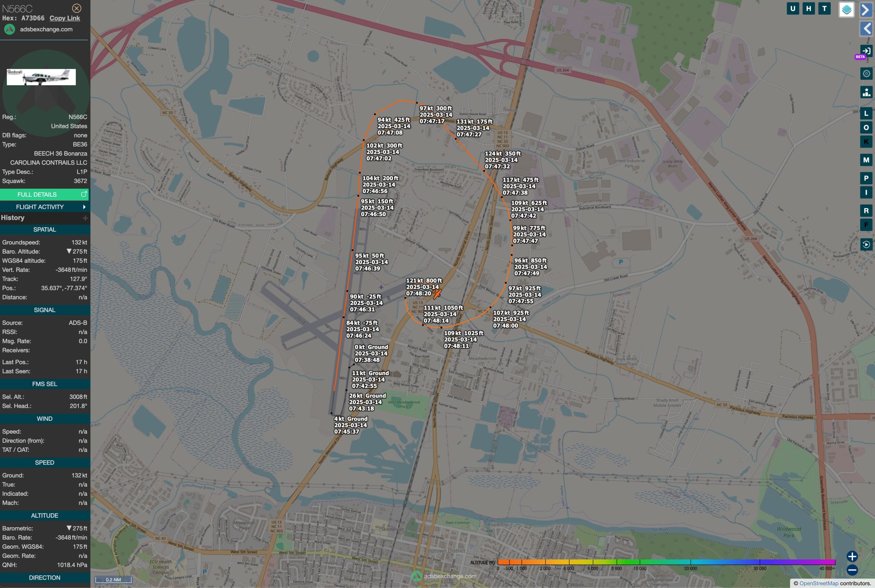Click the Hex code A73D66
Image resolution: width=875 pixels, height=588 pixels.
(x=32, y=18)
